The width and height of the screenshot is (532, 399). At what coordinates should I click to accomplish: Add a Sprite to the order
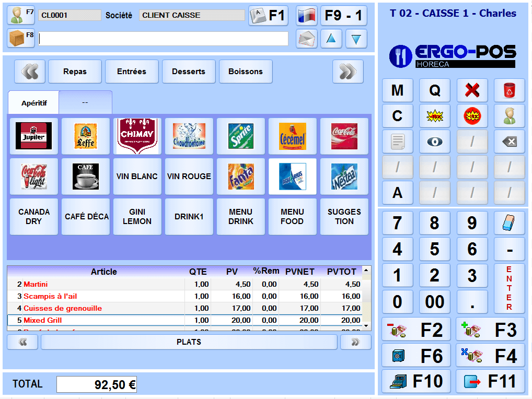pyautogui.click(x=240, y=136)
